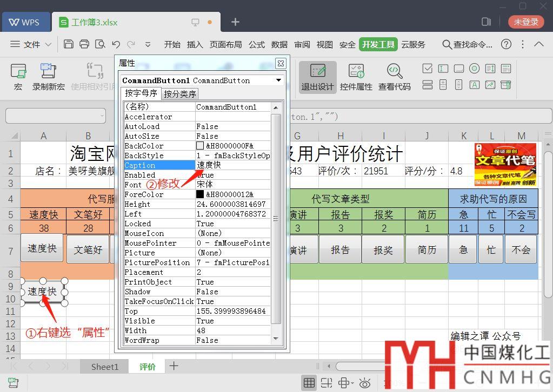This screenshot has width=553, height=392.
Task: Click the Exit Design (退出设计) button
Action: click(x=317, y=76)
